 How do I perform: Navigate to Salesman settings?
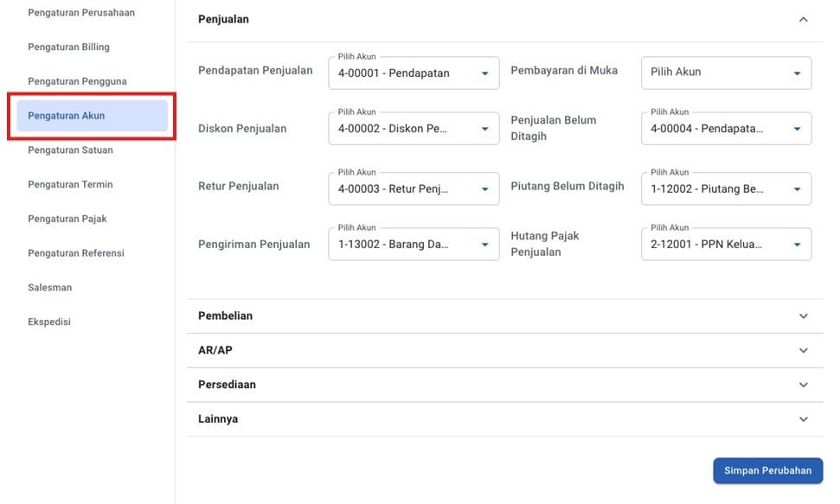[x=50, y=287]
